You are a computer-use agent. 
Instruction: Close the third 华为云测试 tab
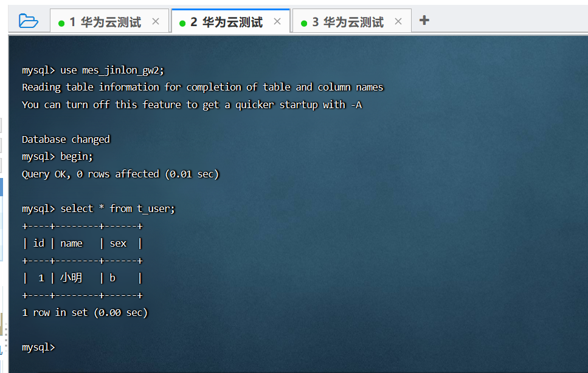[x=398, y=22]
